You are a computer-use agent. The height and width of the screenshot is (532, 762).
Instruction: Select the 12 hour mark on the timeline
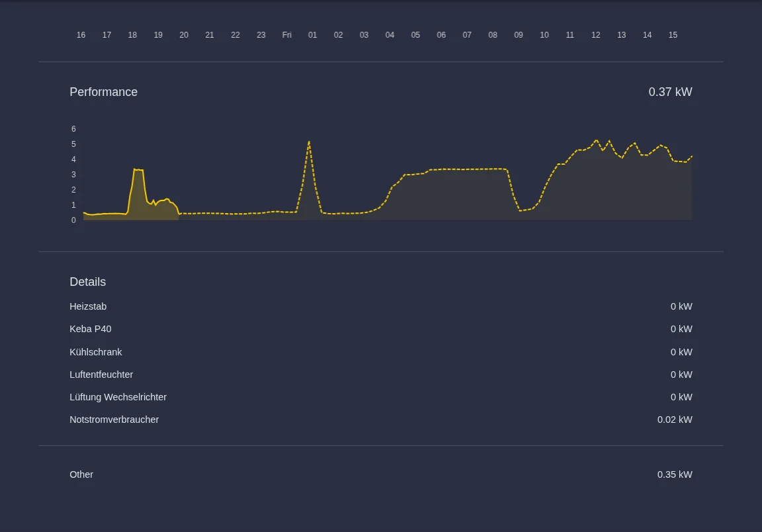pos(596,35)
